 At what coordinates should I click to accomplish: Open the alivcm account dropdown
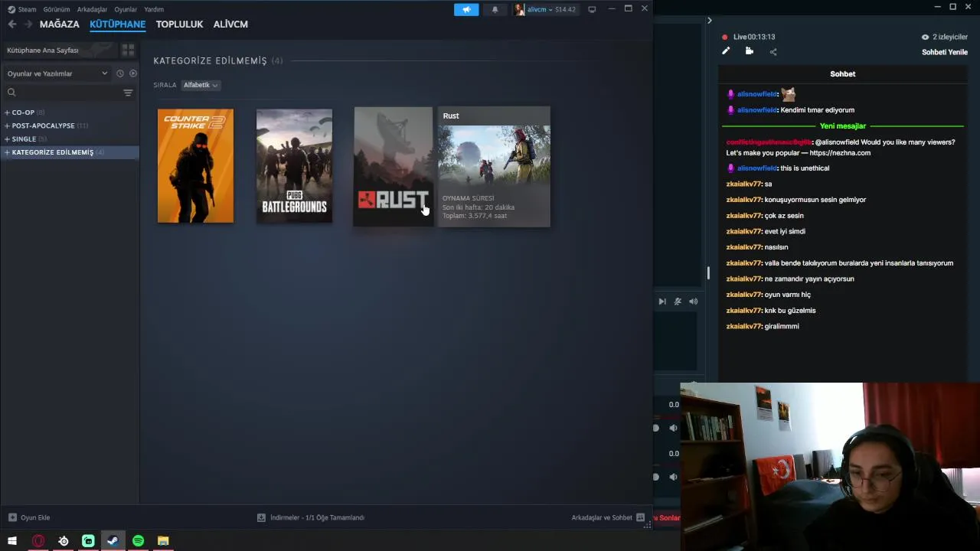[545, 9]
